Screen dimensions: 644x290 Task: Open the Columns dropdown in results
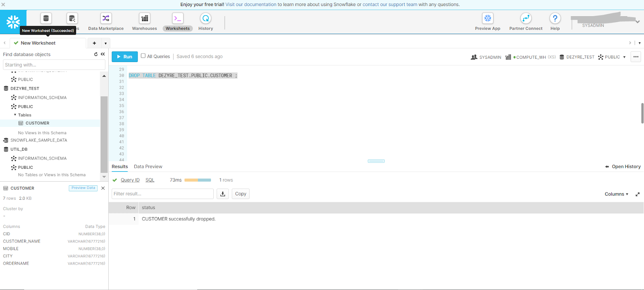click(616, 194)
